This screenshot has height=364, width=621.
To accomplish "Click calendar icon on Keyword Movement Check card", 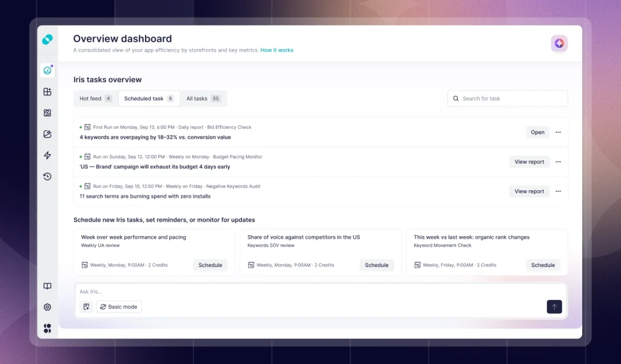I will pos(417,265).
